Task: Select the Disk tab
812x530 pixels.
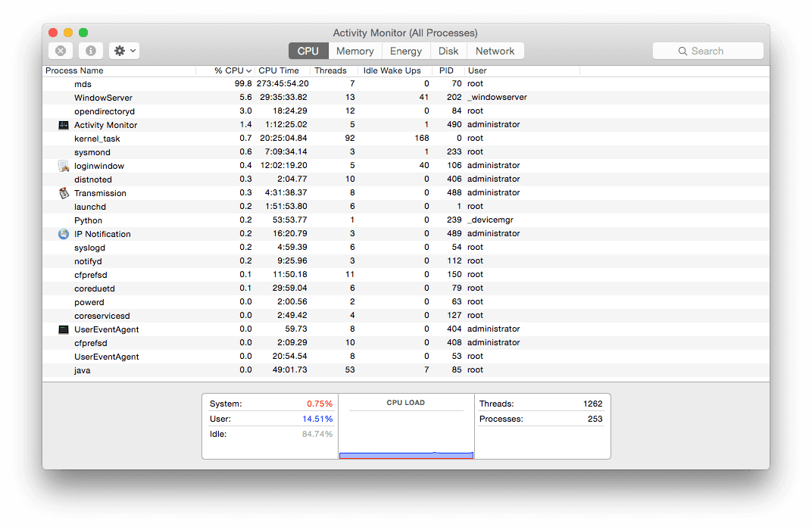Action: (448, 51)
